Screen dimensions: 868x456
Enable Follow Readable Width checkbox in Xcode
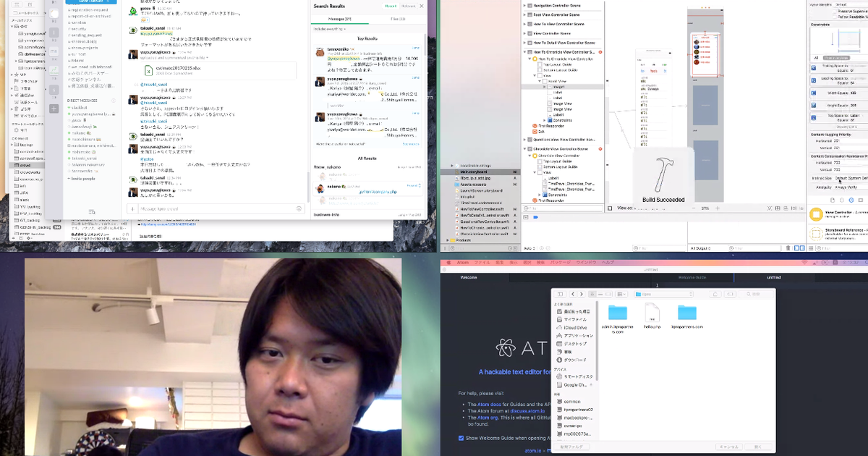pyautogui.click(x=835, y=16)
